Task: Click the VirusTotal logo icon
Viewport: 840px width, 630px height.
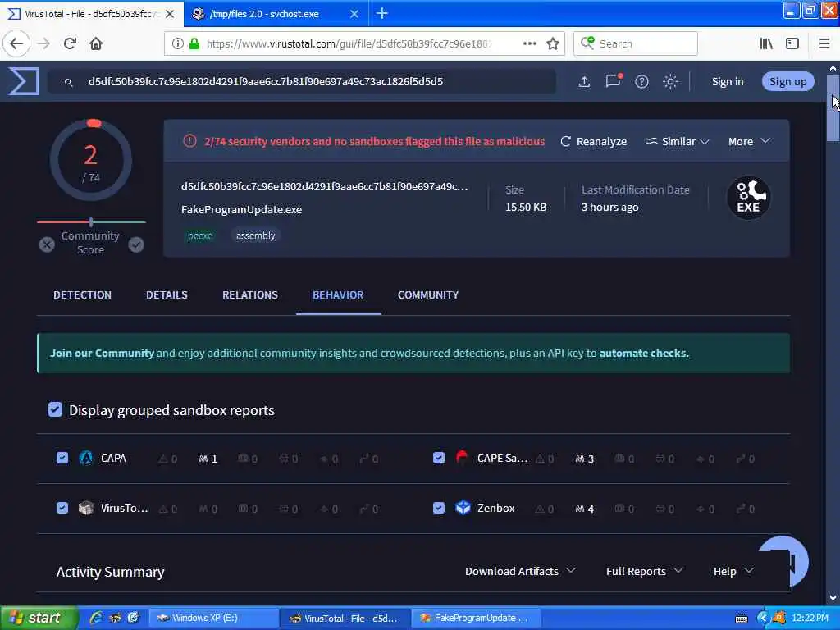Action: (24, 81)
